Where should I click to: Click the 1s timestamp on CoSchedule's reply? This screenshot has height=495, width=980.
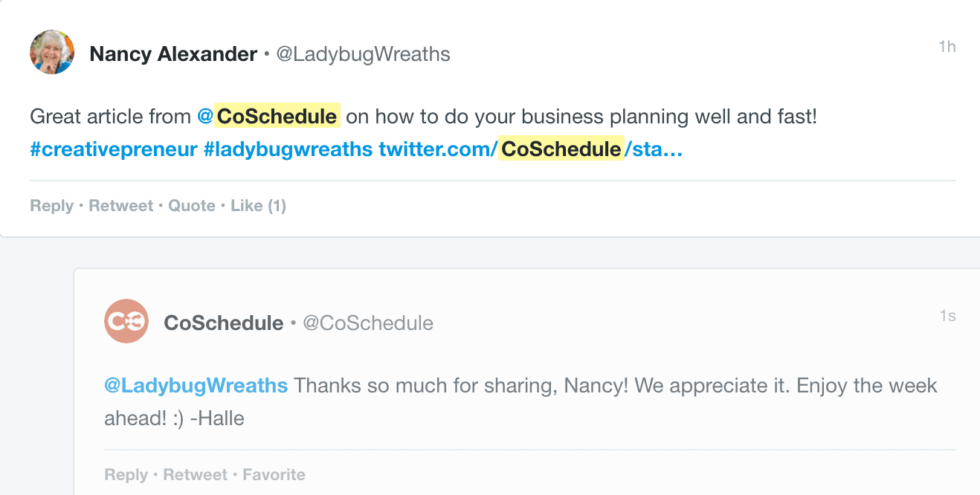[949, 315]
